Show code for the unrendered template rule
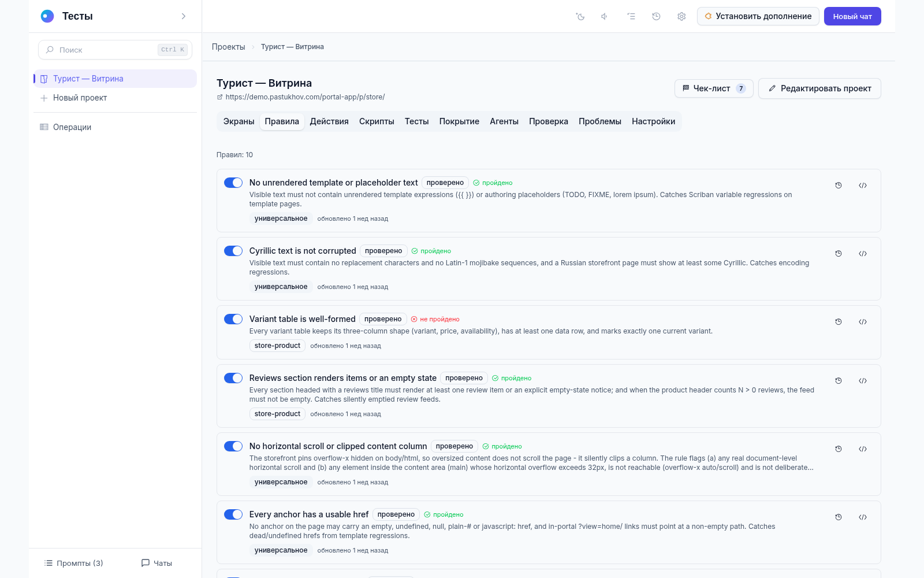This screenshot has width=924, height=578. (863, 186)
